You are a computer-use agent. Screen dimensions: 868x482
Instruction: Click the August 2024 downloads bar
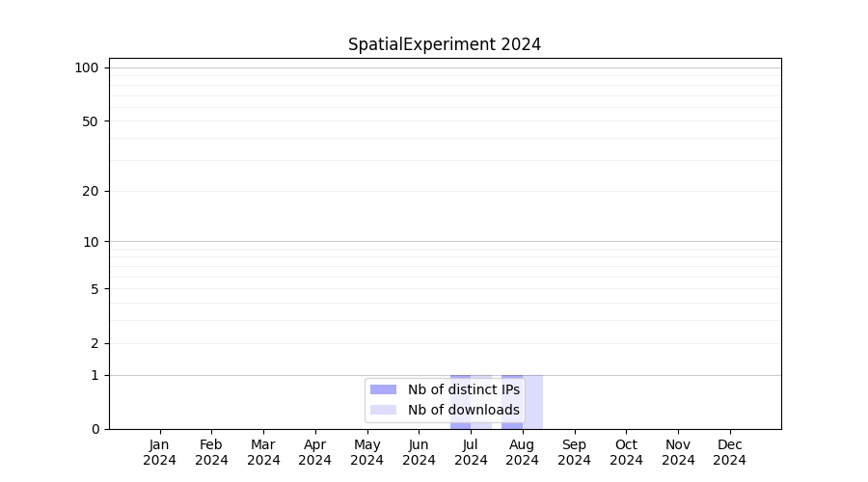tap(533, 402)
